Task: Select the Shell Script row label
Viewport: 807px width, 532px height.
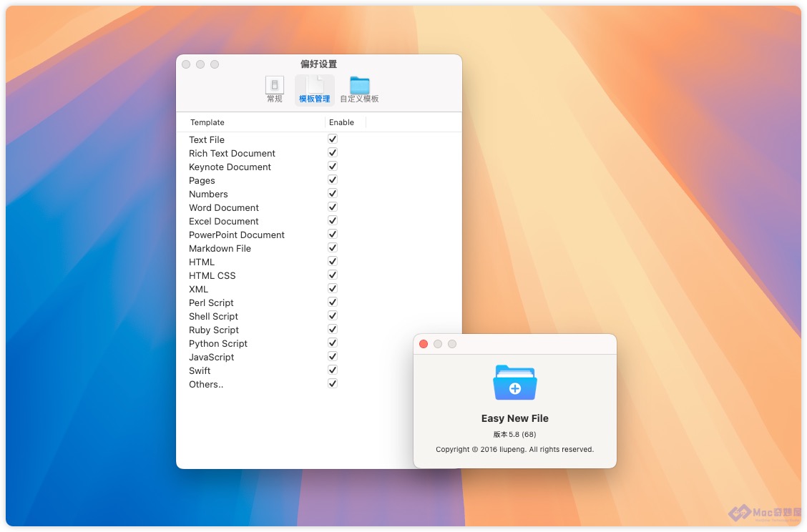Action: 213,317
